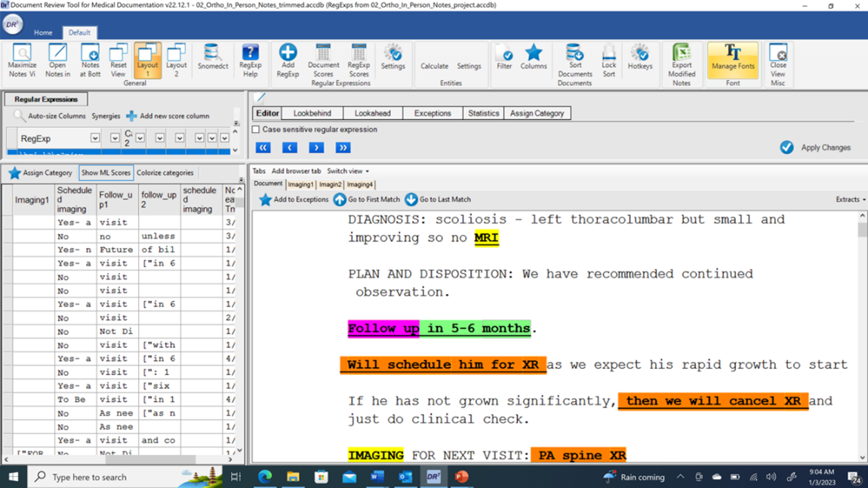Click Add browser tab
The image size is (868, 488).
click(x=296, y=171)
